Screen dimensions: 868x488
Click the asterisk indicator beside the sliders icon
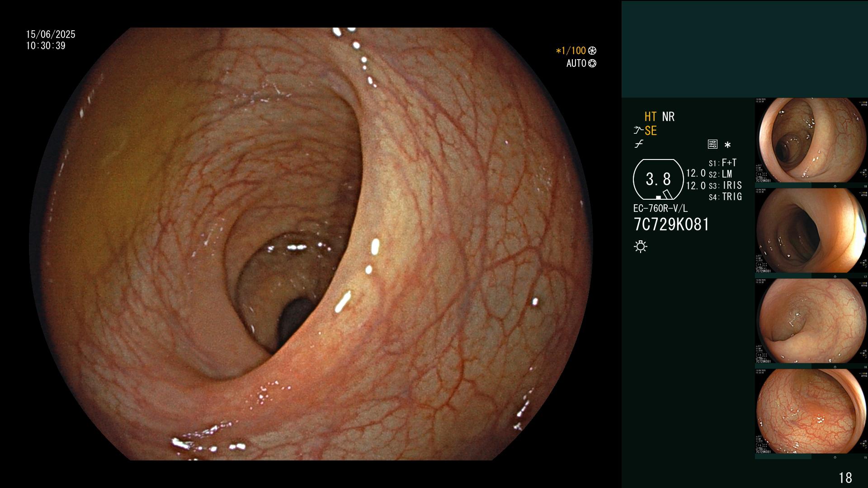point(727,145)
